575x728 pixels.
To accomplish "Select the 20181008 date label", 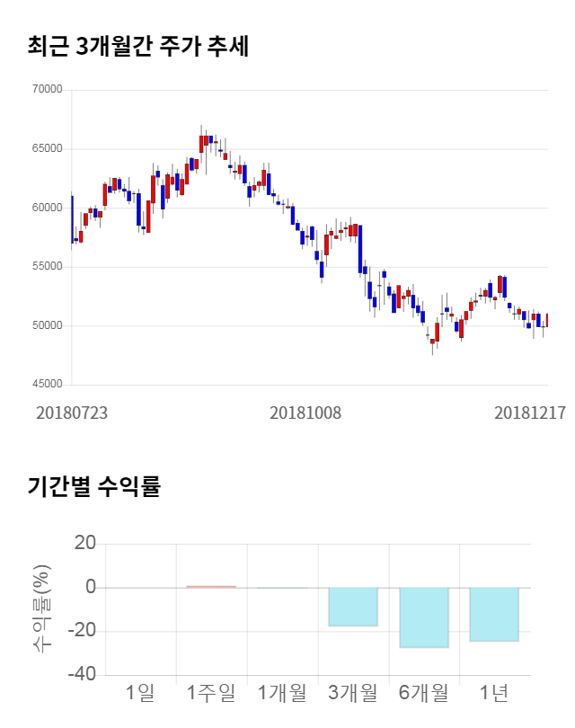I will coord(305,413).
